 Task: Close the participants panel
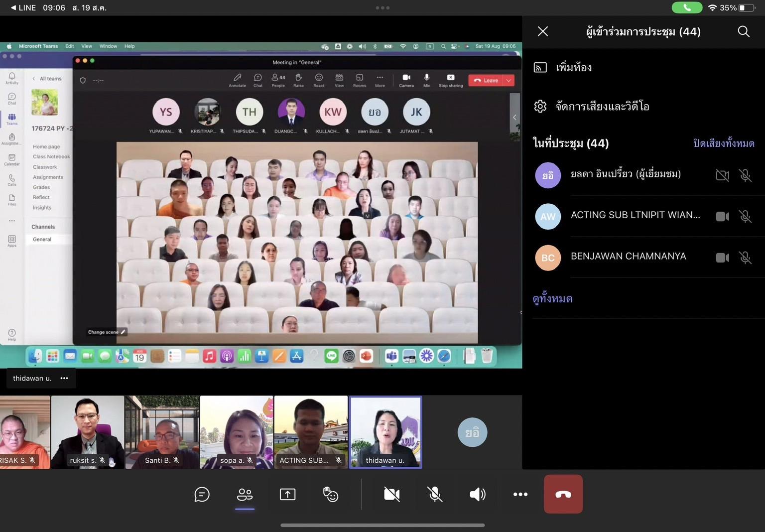pyautogui.click(x=543, y=31)
